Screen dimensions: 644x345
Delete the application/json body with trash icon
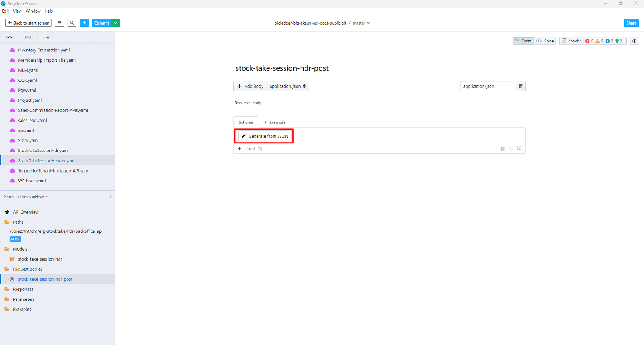click(521, 86)
